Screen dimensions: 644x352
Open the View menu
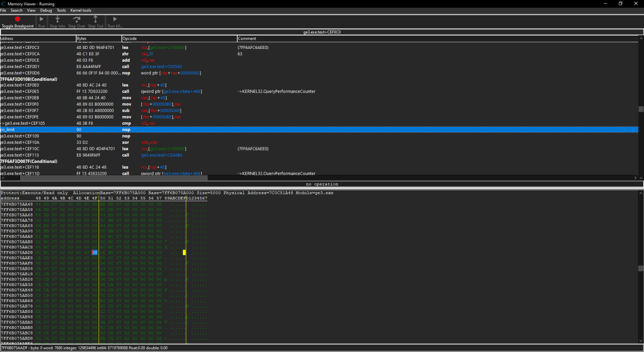pyautogui.click(x=31, y=10)
